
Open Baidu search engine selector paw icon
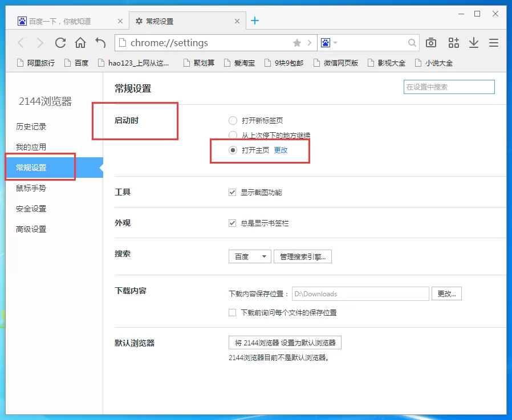point(326,43)
